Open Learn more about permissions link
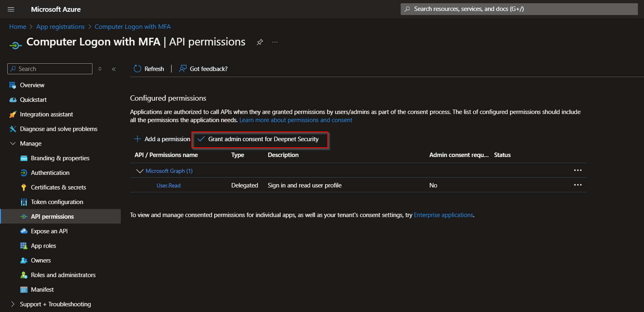644x312 pixels. [296, 120]
